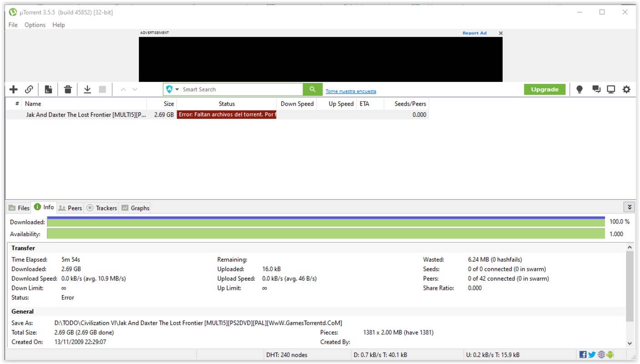Viewport: 640px width, 364px height.
Task: Open the chat bubbles icon in toolbar
Action: [x=596, y=90]
